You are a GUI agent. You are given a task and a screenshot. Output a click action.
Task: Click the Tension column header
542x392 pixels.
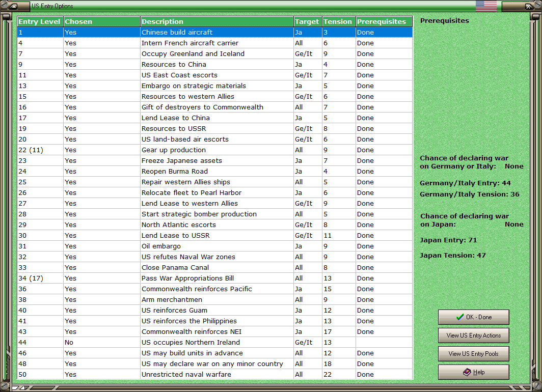[338, 21]
